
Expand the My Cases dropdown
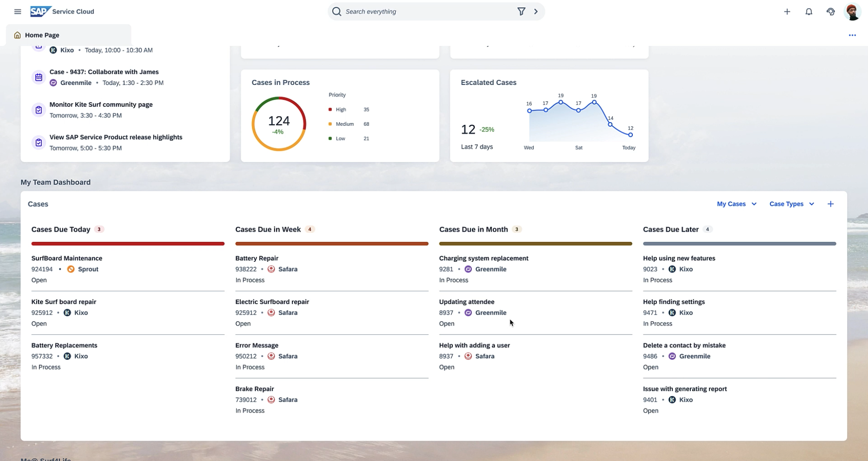click(736, 204)
